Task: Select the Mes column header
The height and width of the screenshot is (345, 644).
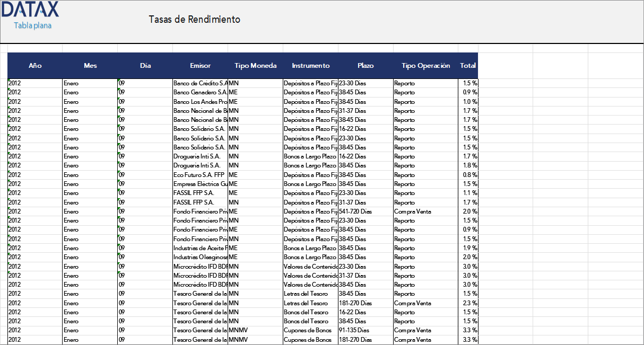Action: click(90, 66)
